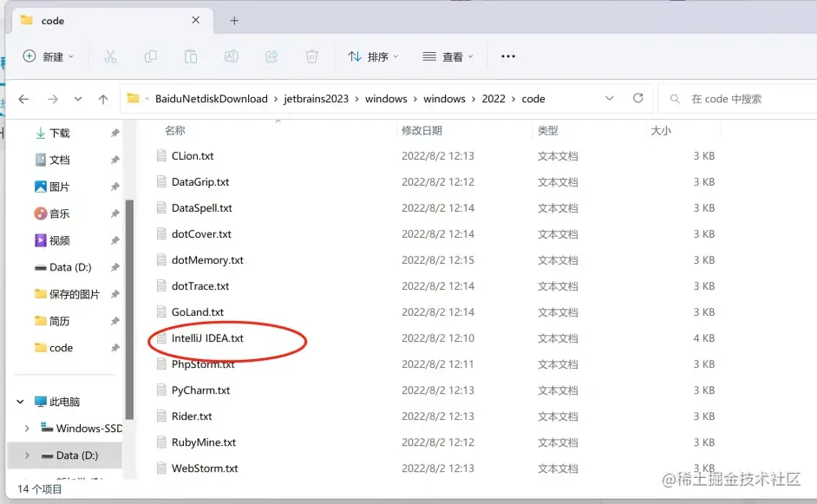Click the 在 code 中搜索 search field
The height and width of the screenshot is (504, 817).
(738, 99)
